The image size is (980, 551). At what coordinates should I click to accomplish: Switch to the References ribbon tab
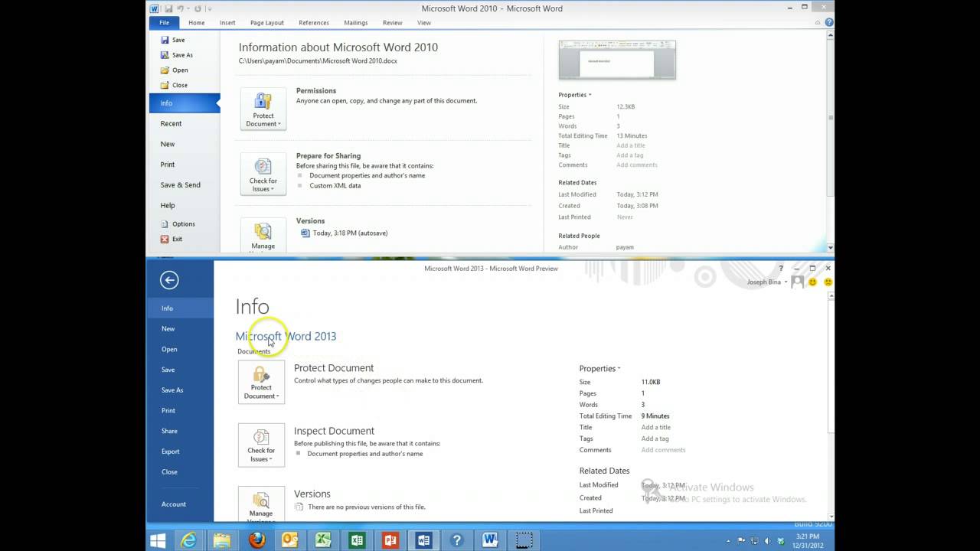pyautogui.click(x=314, y=23)
